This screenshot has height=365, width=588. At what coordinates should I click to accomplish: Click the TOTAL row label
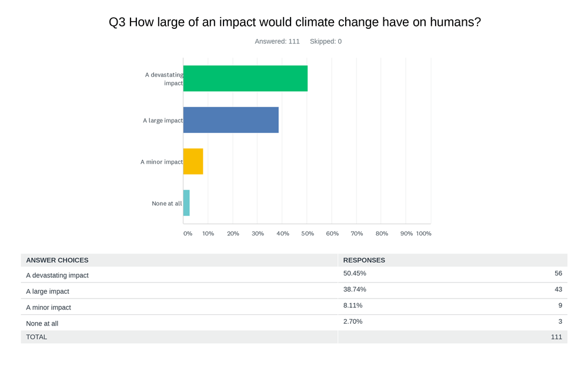36,337
